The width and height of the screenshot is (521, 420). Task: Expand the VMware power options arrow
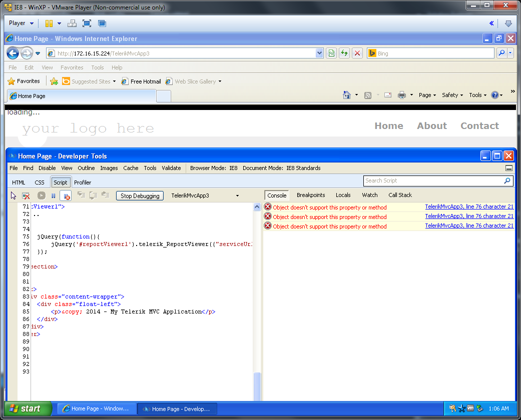click(x=59, y=23)
